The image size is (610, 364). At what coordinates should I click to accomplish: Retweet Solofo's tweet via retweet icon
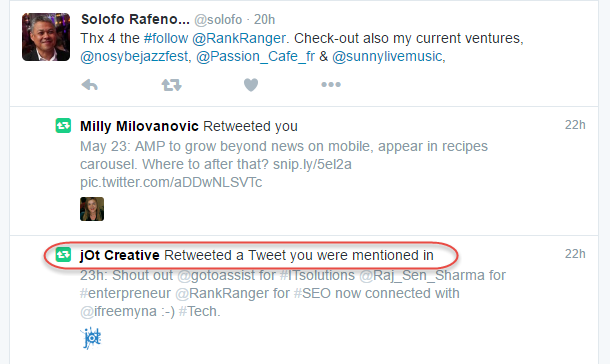pos(172,84)
